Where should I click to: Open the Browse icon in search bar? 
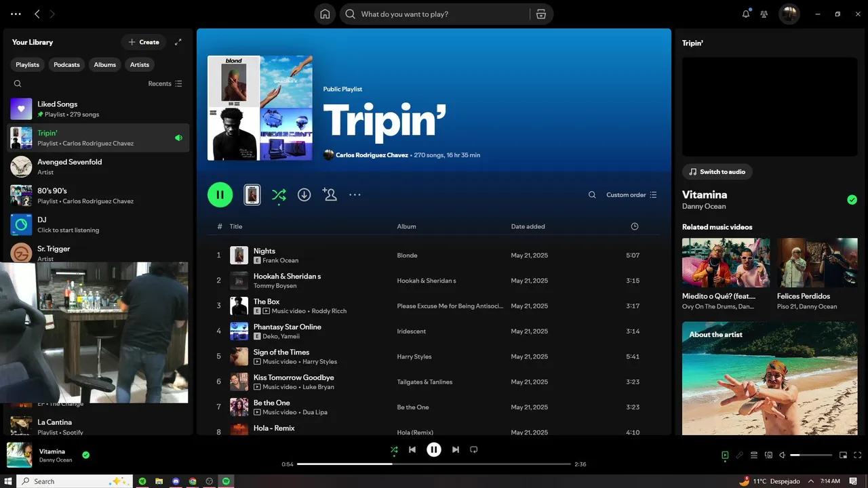541,14
